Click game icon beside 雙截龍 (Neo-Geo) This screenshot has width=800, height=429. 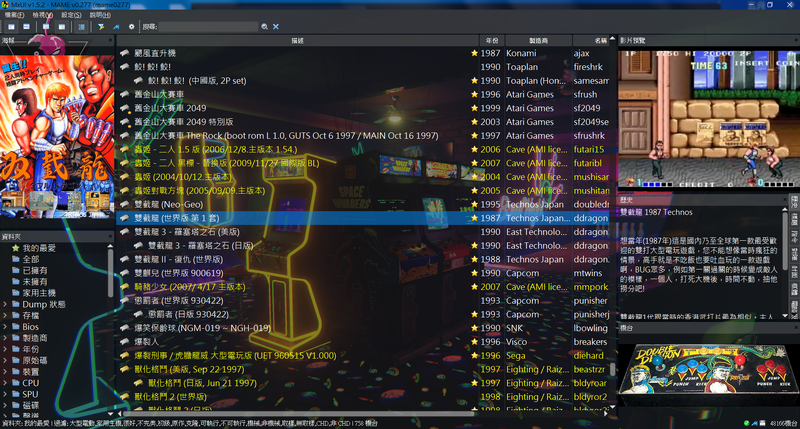pyautogui.click(x=124, y=205)
